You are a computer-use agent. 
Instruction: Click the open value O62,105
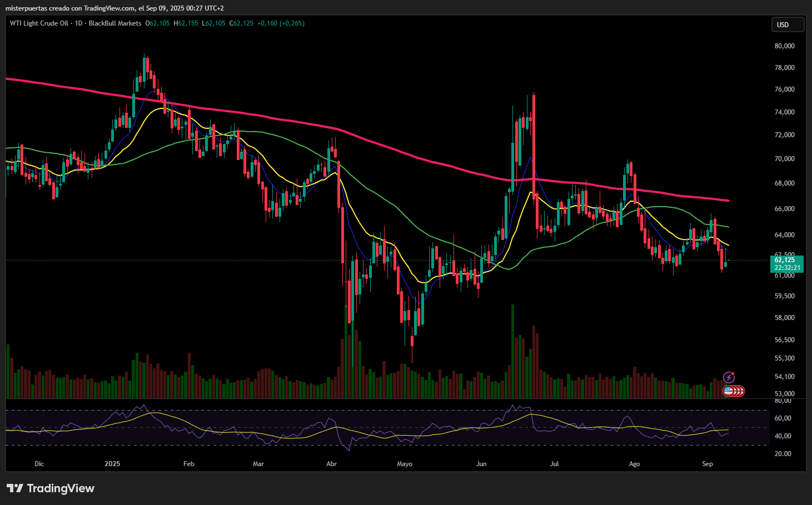click(157, 23)
